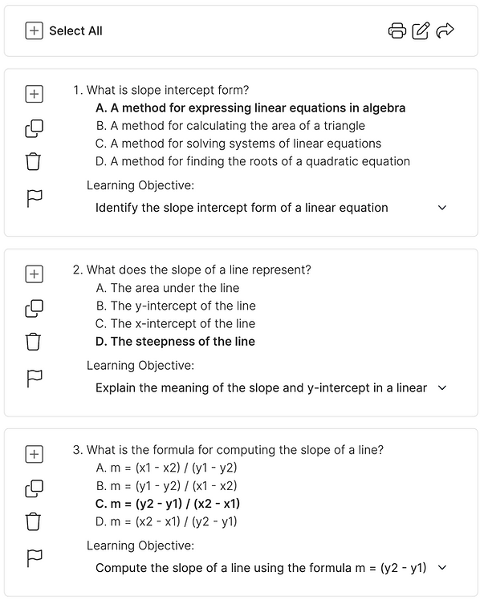Image resolution: width=488 pixels, height=600 pixels.
Task: Delete question 3 using the trash icon
Action: tap(33, 522)
